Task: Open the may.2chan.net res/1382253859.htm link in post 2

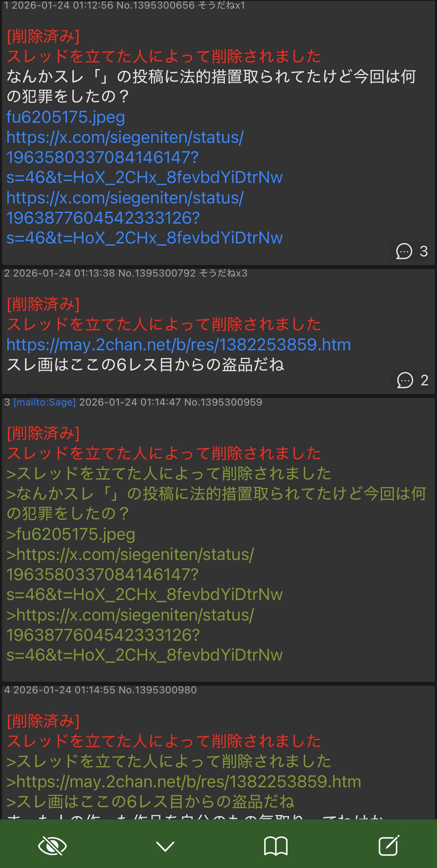Action: pos(179,344)
